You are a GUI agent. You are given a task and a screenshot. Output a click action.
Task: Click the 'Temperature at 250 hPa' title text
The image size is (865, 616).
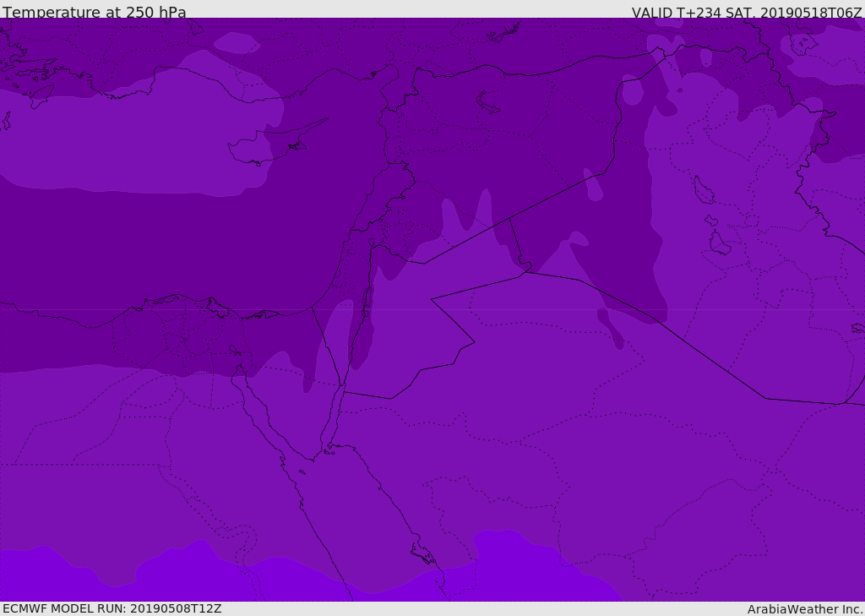[95, 12]
